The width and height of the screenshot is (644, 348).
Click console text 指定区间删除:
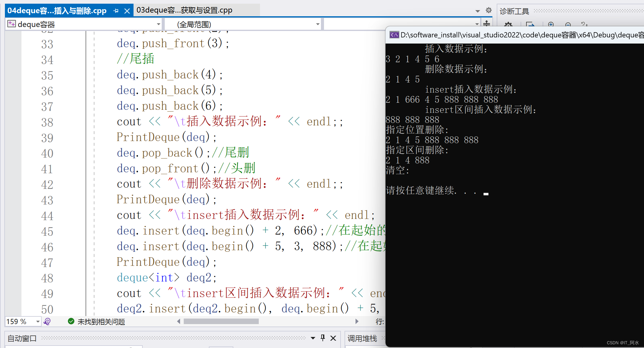point(417,150)
